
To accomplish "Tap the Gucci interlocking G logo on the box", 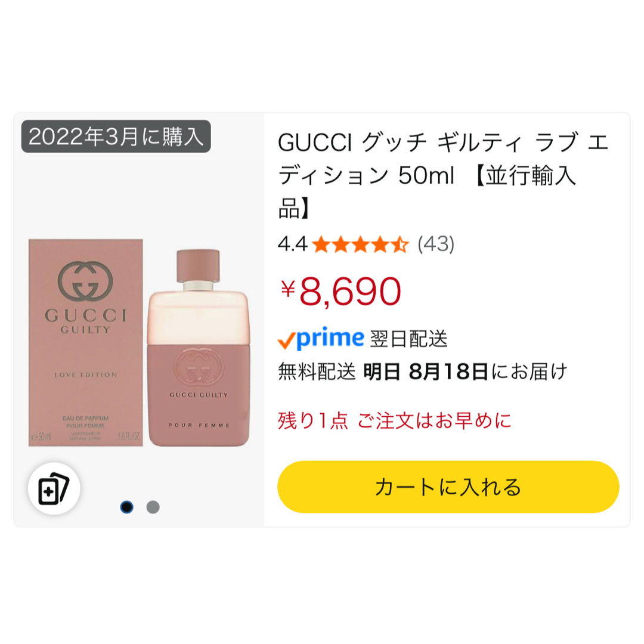I will [85, 281].
